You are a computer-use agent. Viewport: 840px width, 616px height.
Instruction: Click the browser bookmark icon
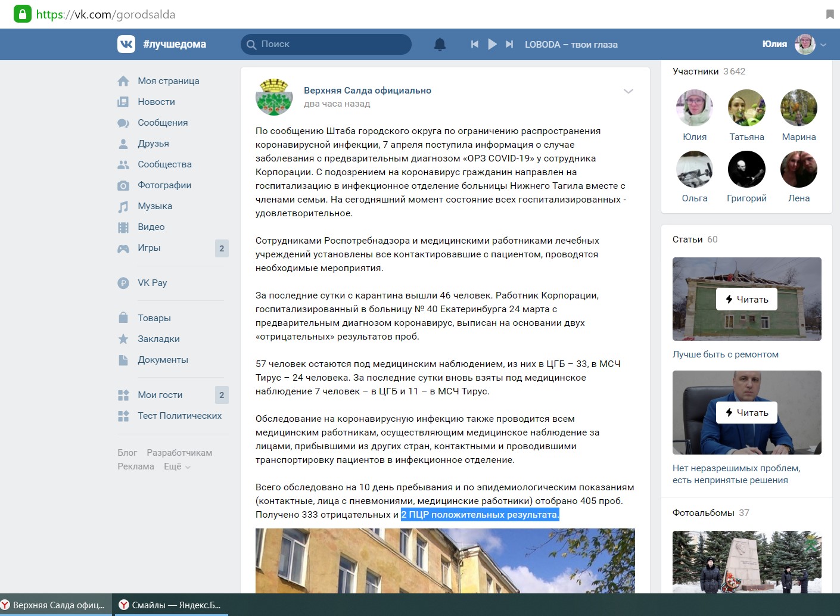point(829,14)
